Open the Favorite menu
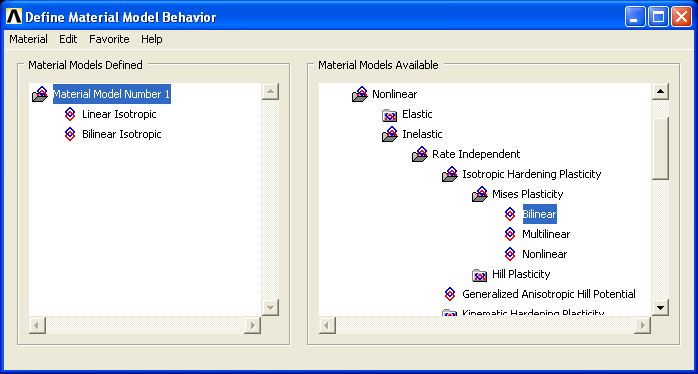698x374 pixels. pyautogui.click(x=109, y=39)
